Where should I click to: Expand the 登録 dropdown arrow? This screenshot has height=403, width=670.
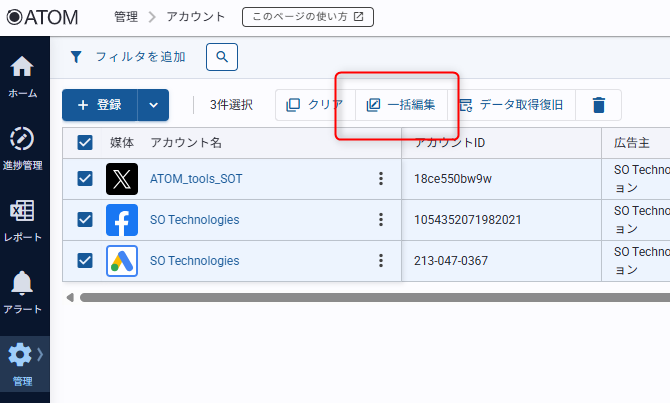pyautogui.click(x=153, y=105)
